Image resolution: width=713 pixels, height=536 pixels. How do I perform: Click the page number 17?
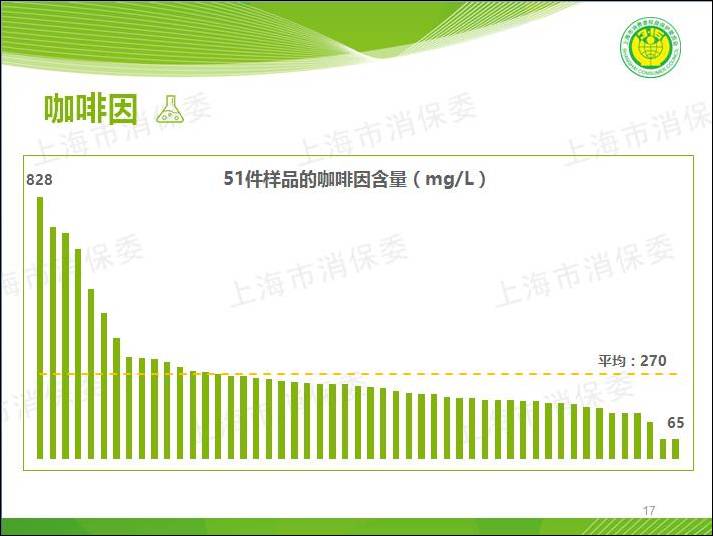pyautogui.click(x=649, y=511)
